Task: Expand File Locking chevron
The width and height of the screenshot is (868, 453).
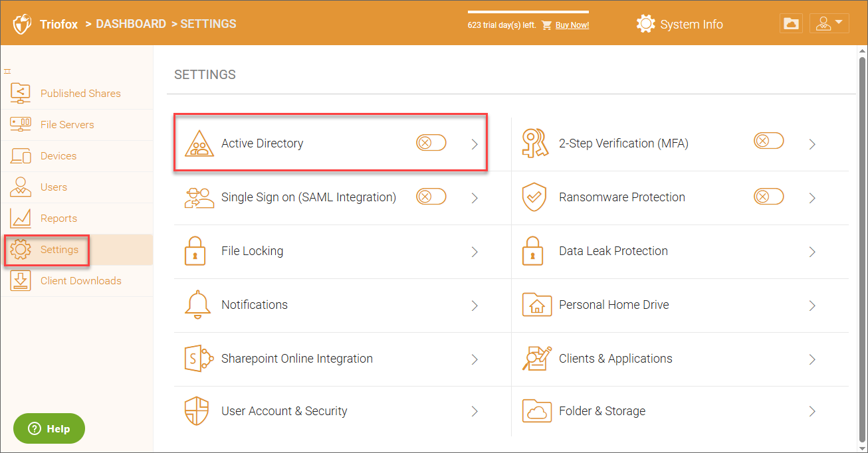Action: pyautogui.click(x=475, y=252)
